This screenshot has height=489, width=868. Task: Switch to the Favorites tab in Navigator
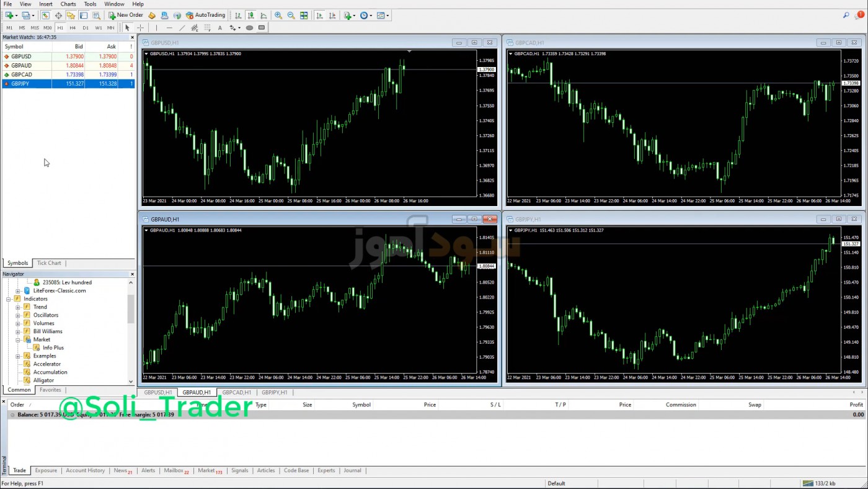pyautogui.click(x=50, y=390)
